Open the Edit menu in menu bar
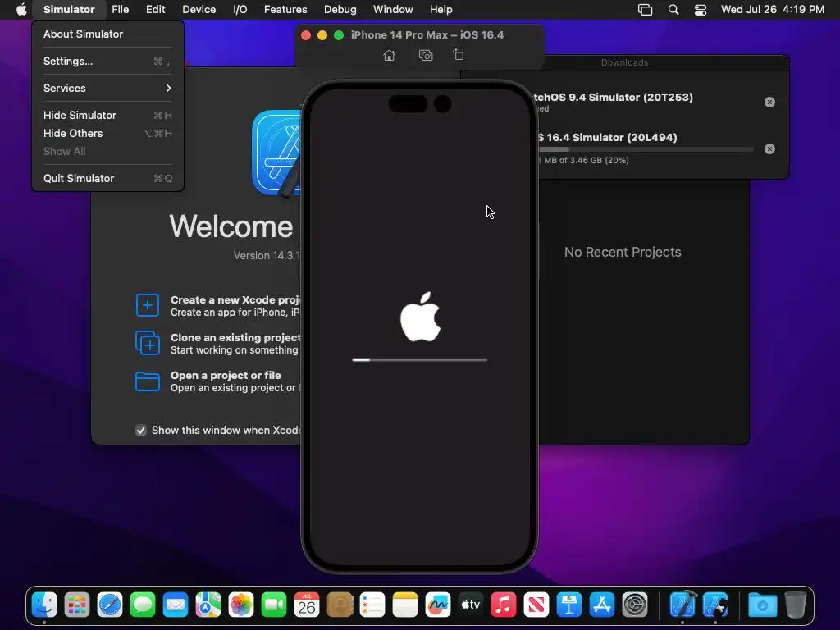Image resolution: width=840 pixels, height=630 pixels. tap(155, 10)
